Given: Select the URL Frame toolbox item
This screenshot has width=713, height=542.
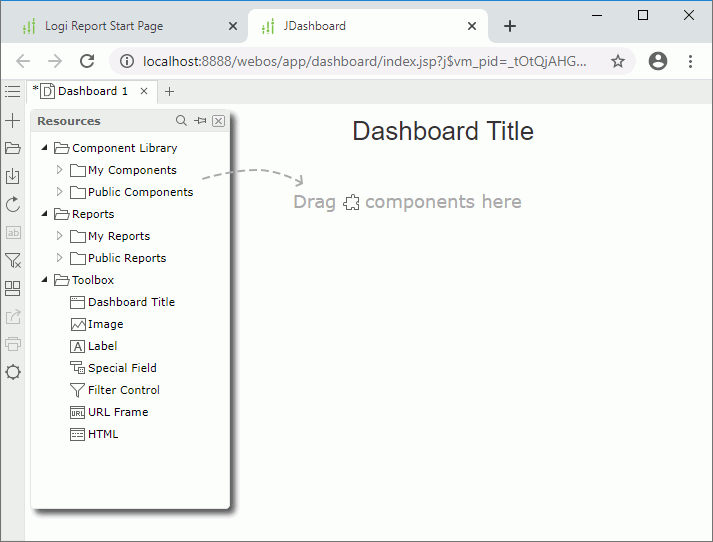Looking at the screenshot, I should [117, 412].
